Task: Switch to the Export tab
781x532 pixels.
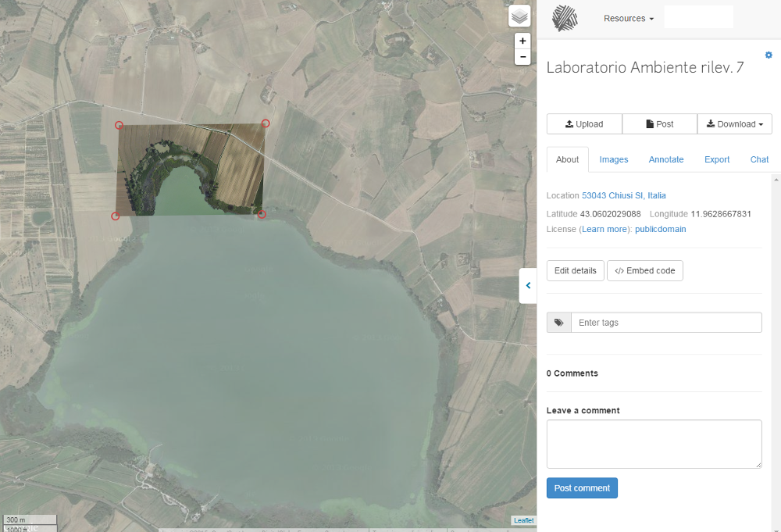Action: [x=717, y=159]
